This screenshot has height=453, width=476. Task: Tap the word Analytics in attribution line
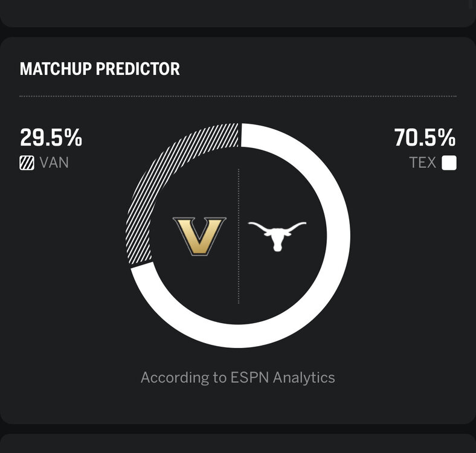(x=304, y=378)
